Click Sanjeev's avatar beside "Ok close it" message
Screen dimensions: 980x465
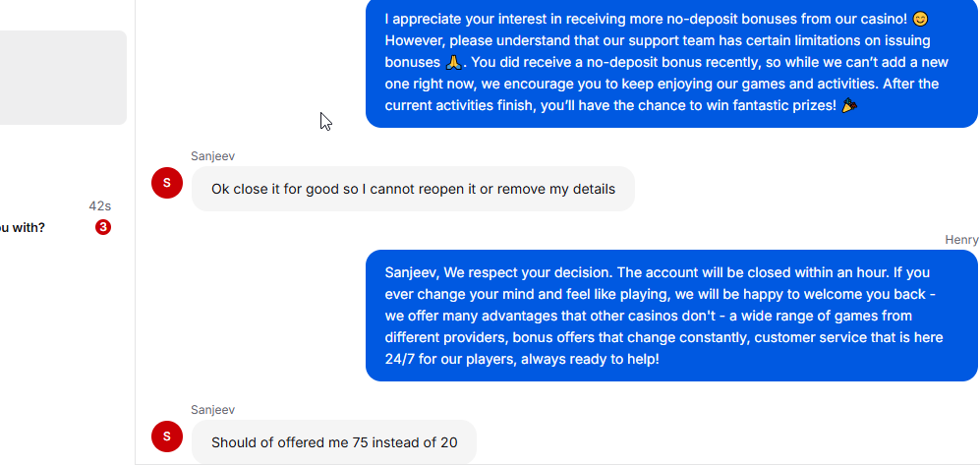tap(167, 183)
